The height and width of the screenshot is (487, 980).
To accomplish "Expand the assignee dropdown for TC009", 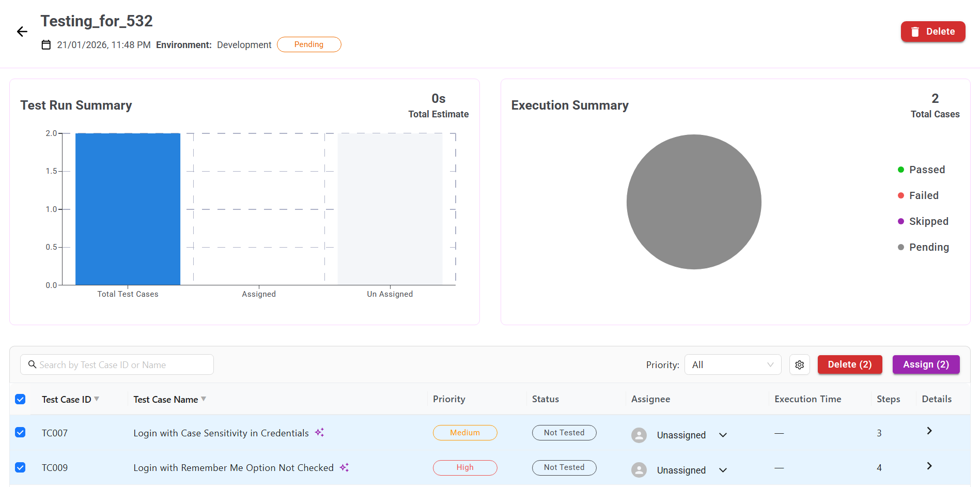I will tap(723, 470).
